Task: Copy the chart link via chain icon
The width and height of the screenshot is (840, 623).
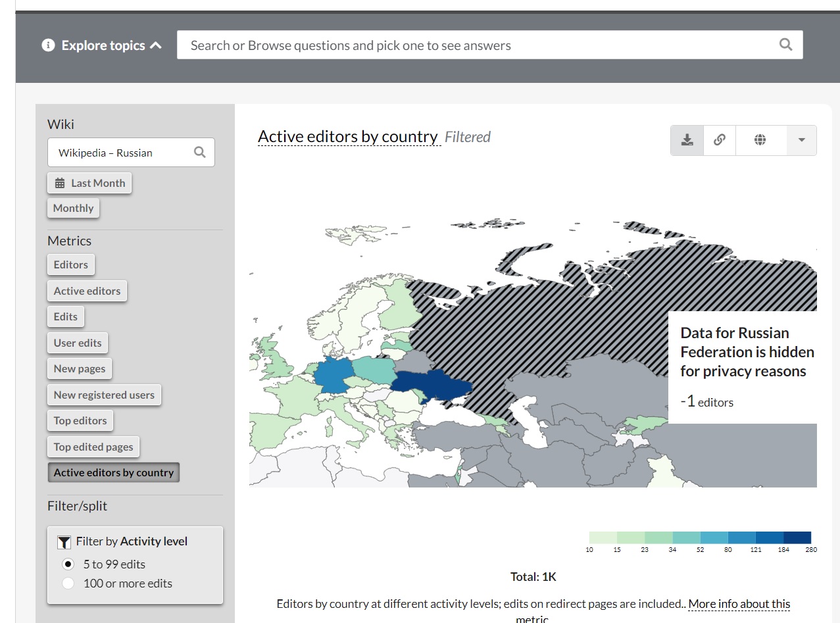Action: [x=720, y=140]
